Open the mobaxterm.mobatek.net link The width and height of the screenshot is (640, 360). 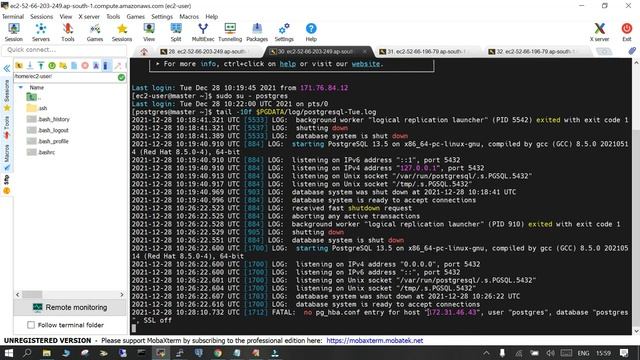click(374, 340)
